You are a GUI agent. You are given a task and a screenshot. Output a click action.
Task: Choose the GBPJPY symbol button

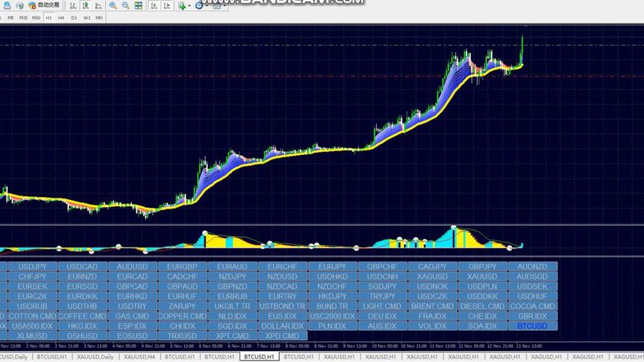pos(482,266)
